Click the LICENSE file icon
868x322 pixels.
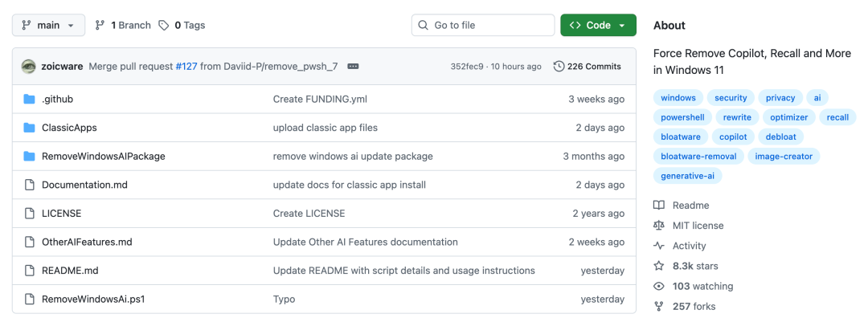tap(30, 214)
